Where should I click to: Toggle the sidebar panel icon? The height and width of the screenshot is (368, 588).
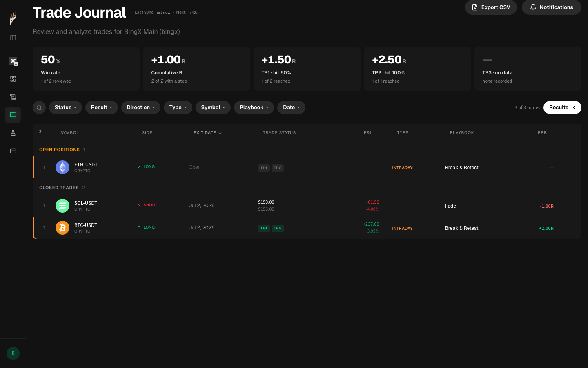(13, 38)
